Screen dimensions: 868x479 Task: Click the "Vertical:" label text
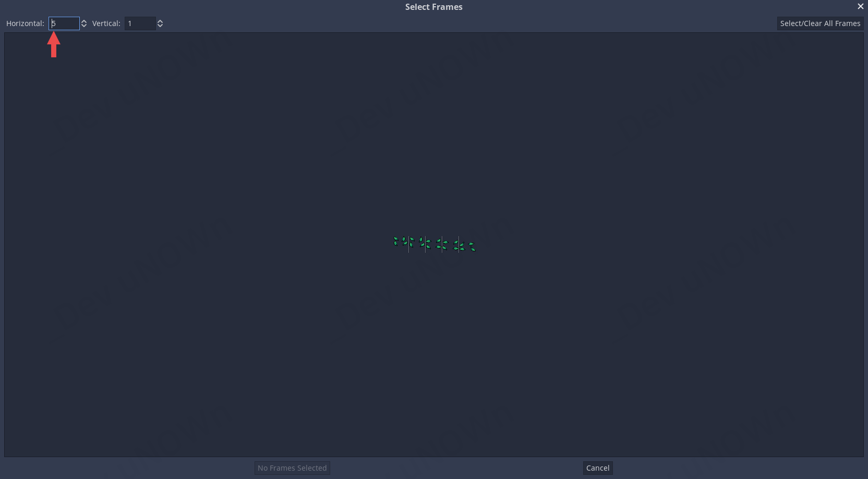(106, 23)
